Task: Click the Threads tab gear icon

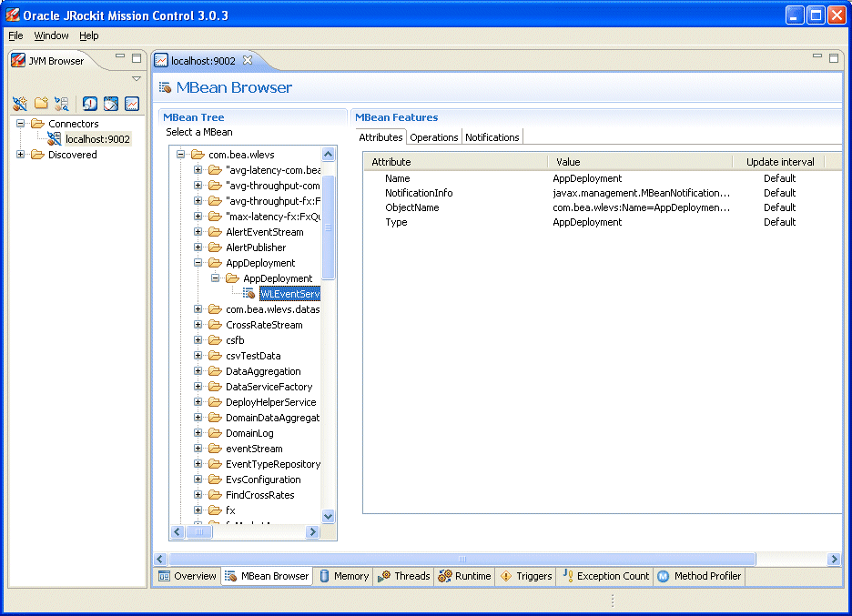Action: tap(383, 576)
